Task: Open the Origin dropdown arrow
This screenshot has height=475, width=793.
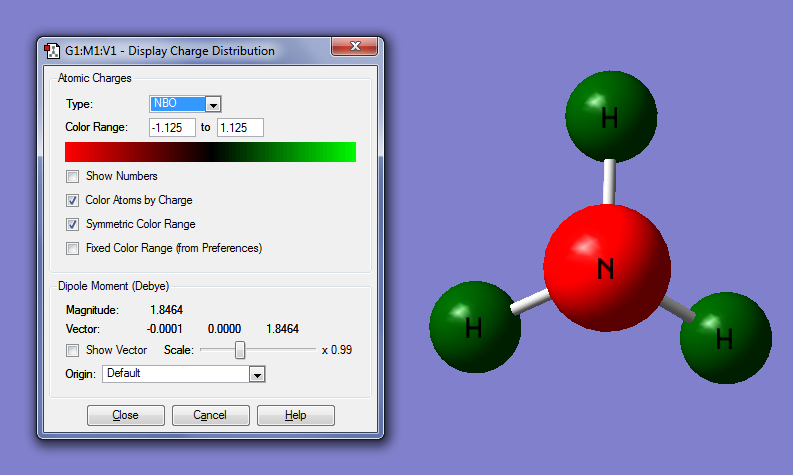Action: 257,374
